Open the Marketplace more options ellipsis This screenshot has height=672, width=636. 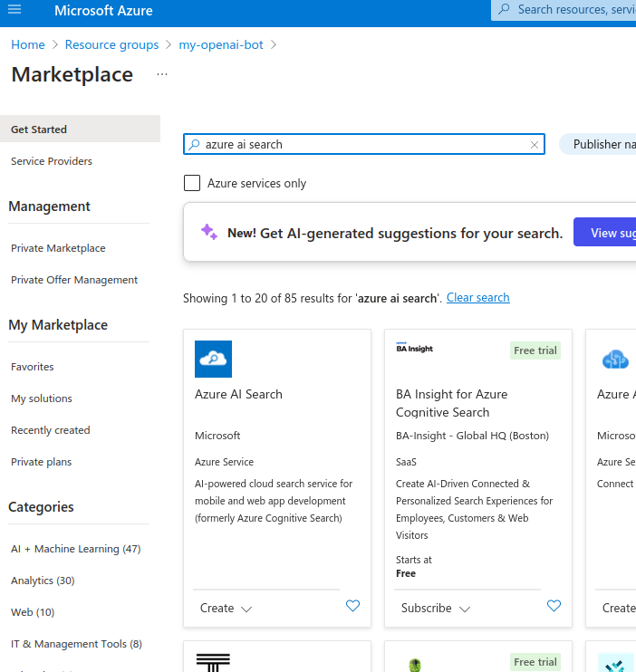[x=162, y=74]
